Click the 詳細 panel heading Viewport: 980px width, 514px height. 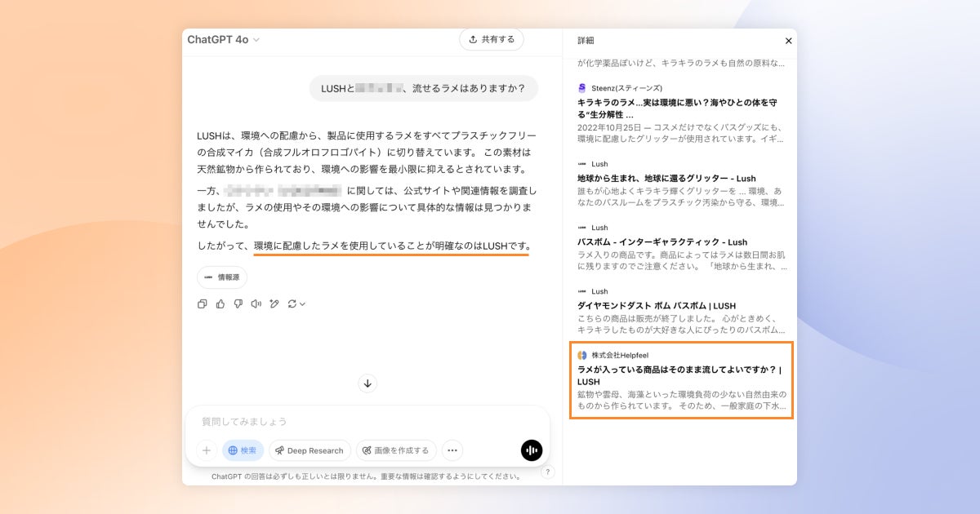click(x=586, y=40)
